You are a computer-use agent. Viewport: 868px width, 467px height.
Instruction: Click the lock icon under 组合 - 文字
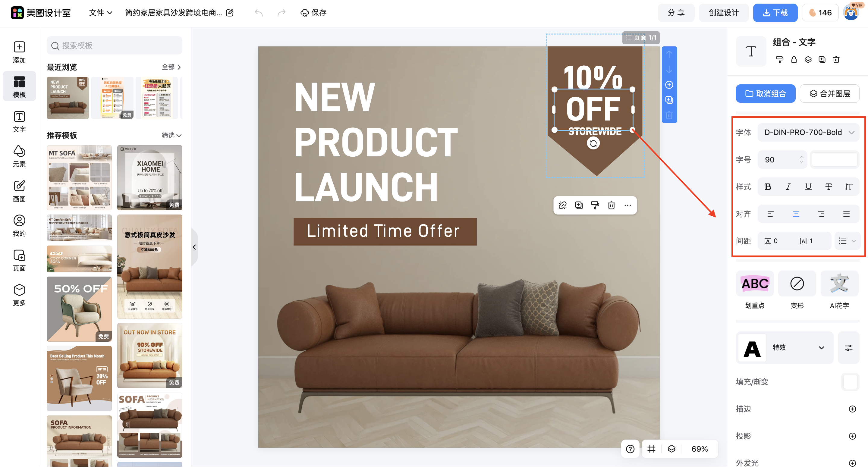[794, 60]
